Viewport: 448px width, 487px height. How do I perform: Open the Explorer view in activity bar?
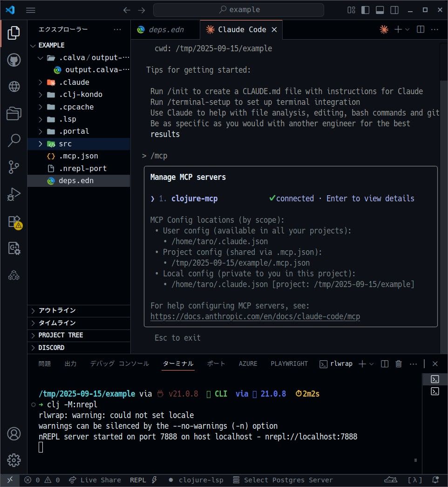click(x=14, y=33)
